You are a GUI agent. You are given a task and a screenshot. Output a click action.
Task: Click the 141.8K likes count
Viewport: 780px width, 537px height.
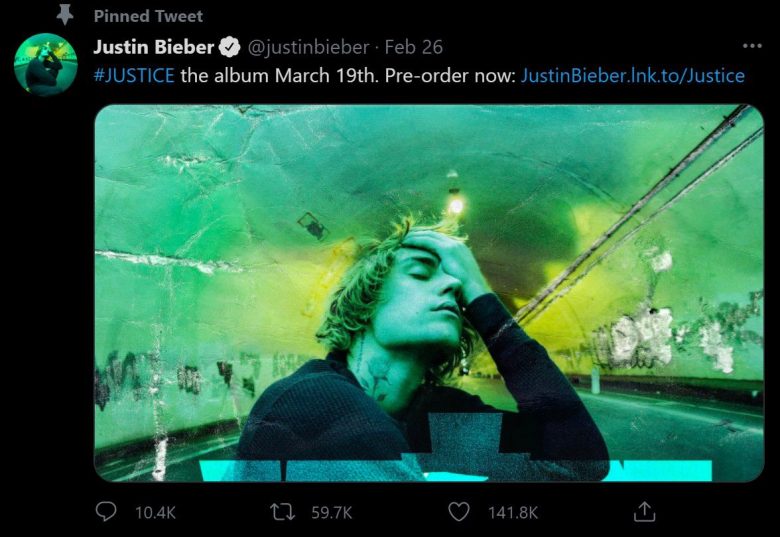click(512, 512)
